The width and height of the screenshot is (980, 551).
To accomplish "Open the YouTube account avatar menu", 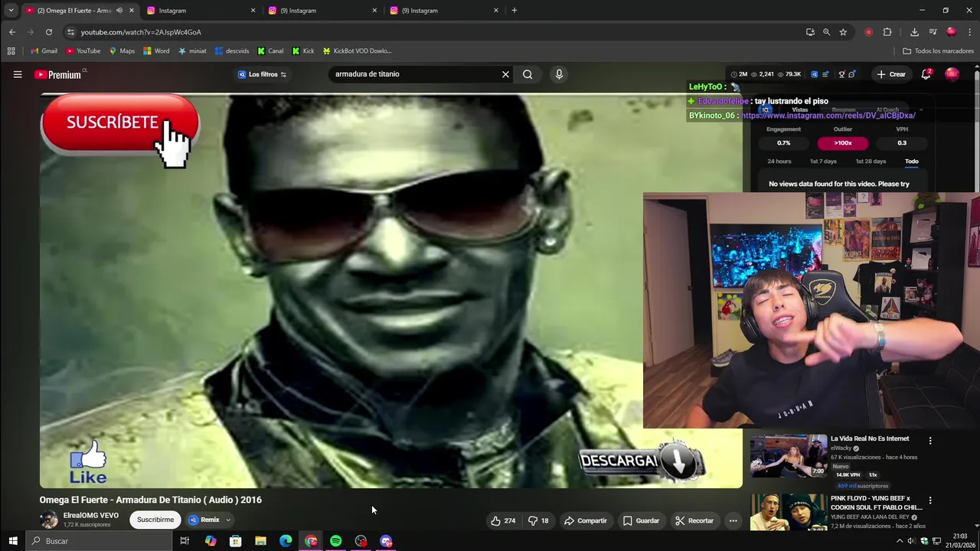I will tap(952, 74).
